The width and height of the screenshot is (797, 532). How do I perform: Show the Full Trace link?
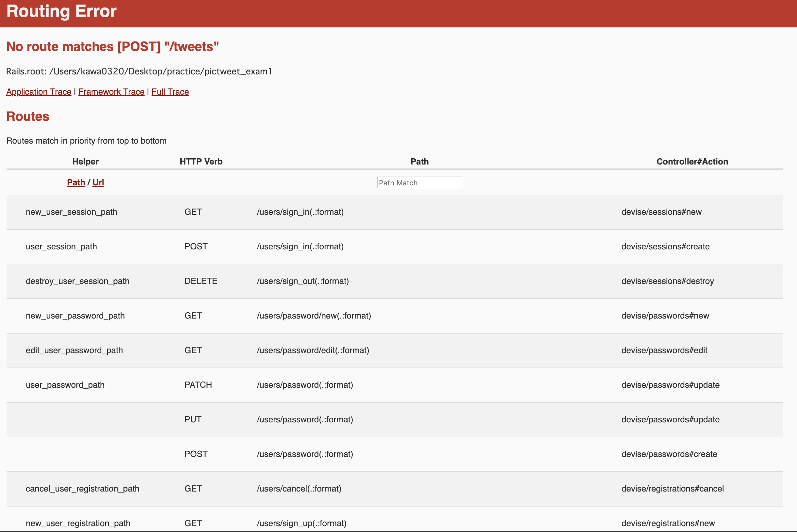click(170, 92)
